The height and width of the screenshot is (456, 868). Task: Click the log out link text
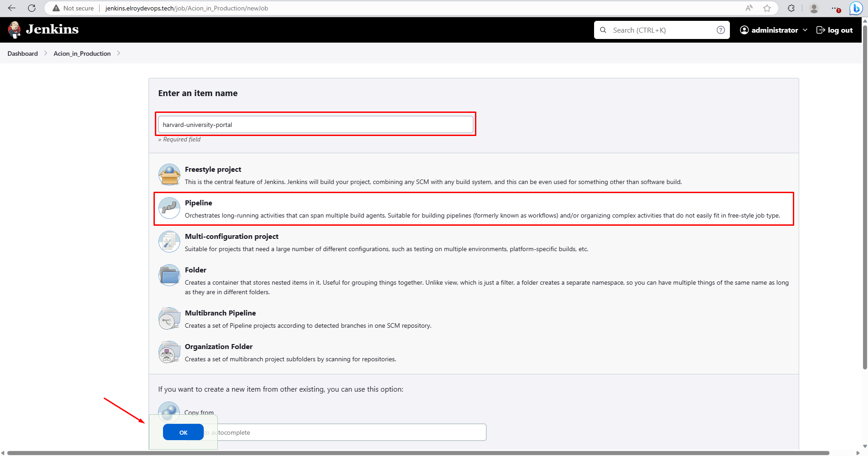840,30
